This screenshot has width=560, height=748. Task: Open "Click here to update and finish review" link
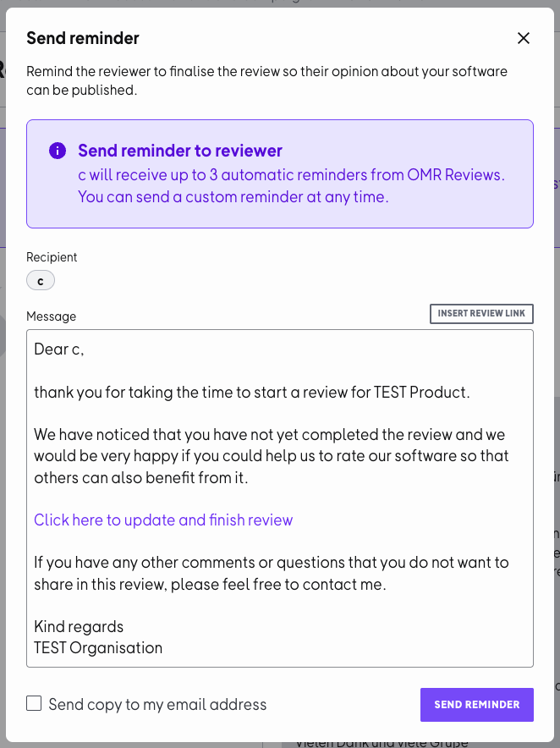pos(163,520)
